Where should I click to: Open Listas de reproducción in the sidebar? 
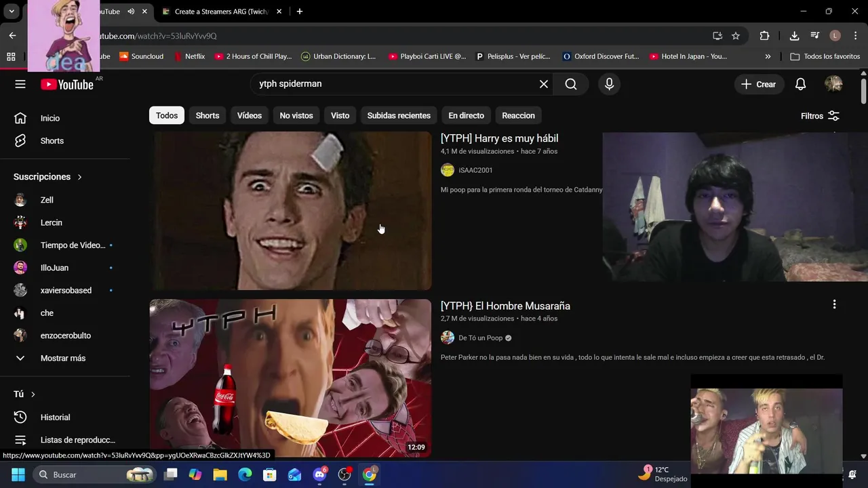coord(65,440)
